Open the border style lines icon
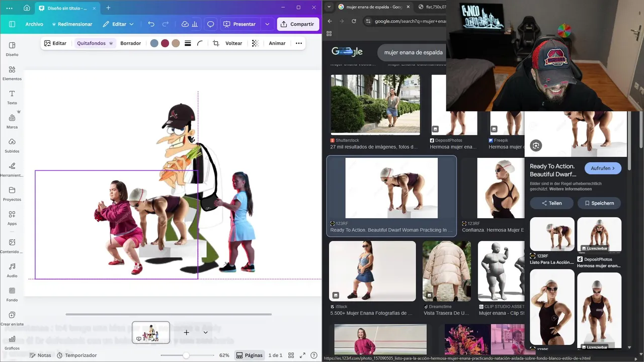The width and height of the screenshot is (644, 362). tap(188, 43)
